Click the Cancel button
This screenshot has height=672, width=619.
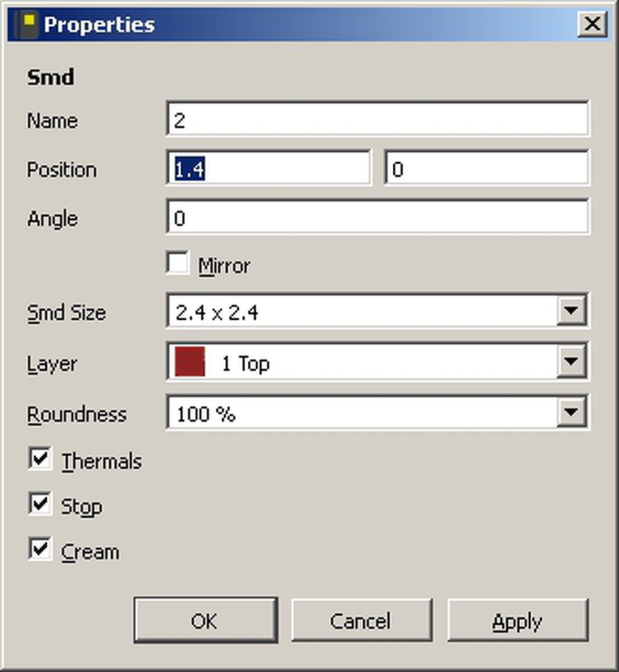click(361, 621)
